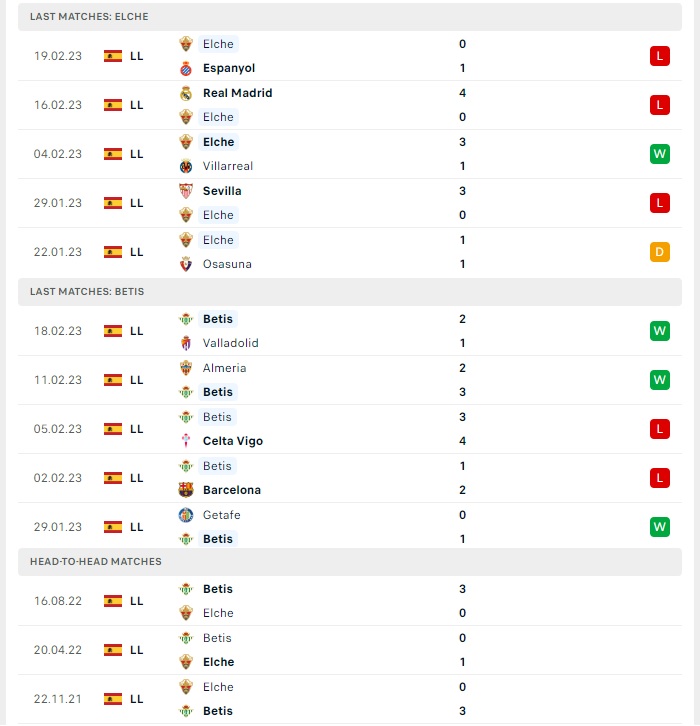Open the Real Madrid team name link
The width and height of the screenshot is (700, 726).
pos(238,93)
